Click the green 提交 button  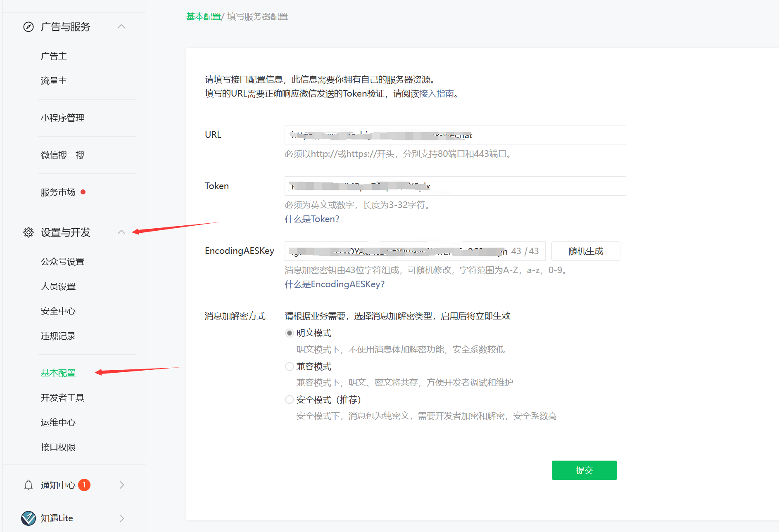[x=584, y=470]
